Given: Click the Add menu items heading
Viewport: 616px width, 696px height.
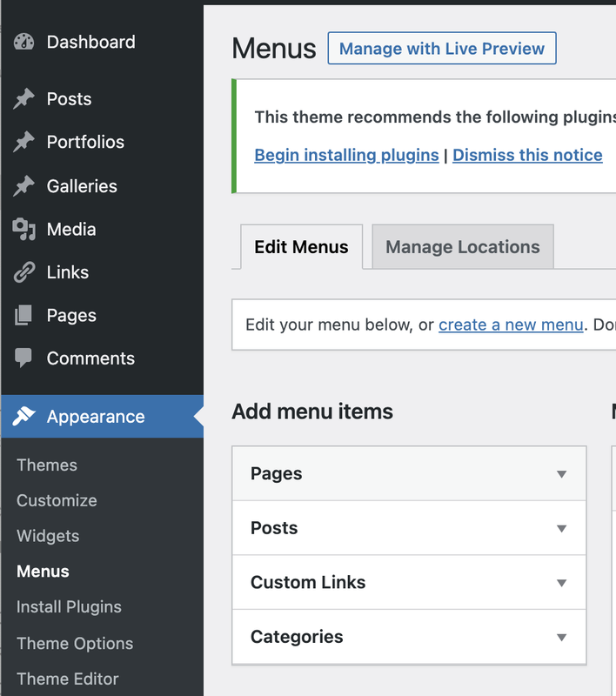Looking at the screenshot, I should [x=312, y=411].
